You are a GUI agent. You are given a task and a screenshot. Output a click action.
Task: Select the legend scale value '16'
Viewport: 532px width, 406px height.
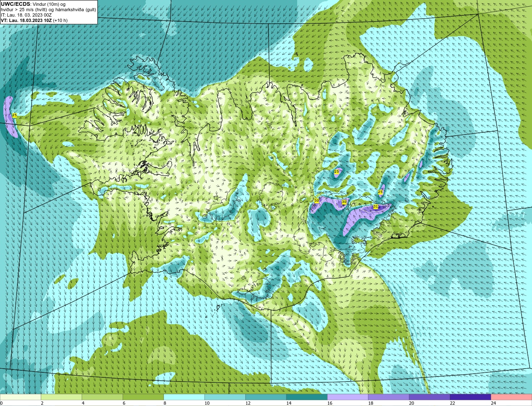(x=330, y=403)
